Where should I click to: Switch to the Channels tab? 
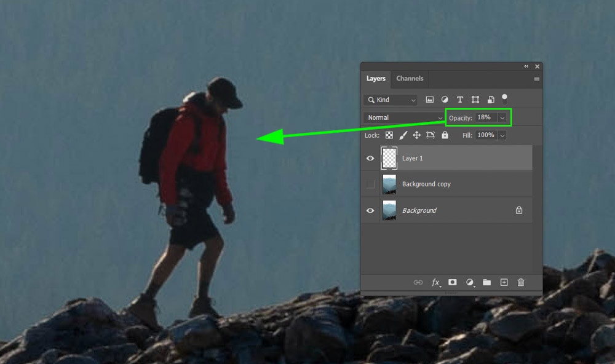[x=410, y=79]
